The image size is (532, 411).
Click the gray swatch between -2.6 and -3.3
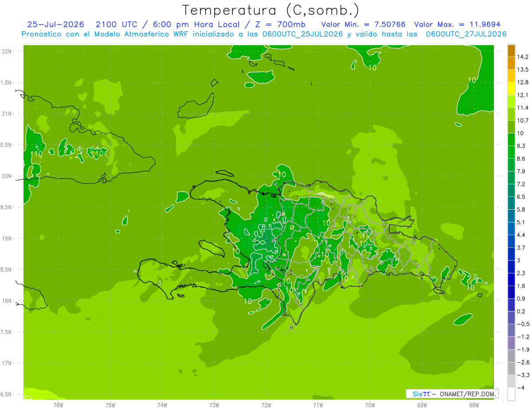point(511,368)
